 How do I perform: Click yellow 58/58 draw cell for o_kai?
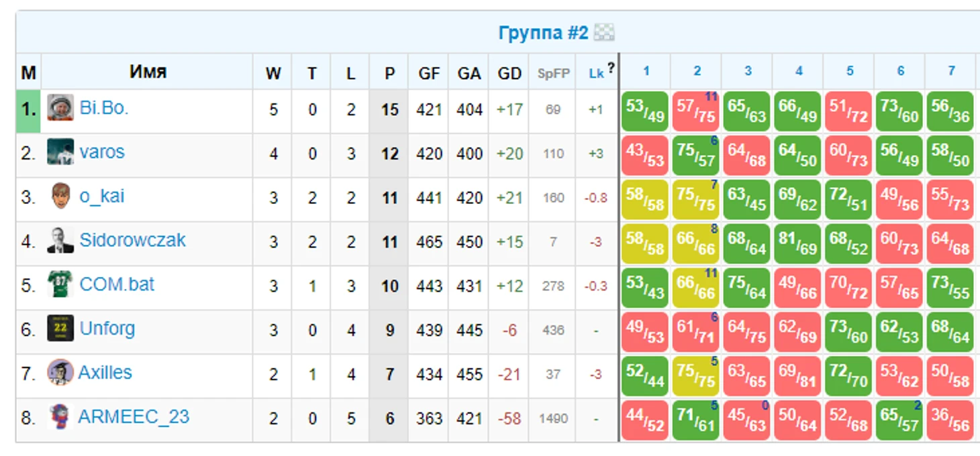click(x=645, y=200)
